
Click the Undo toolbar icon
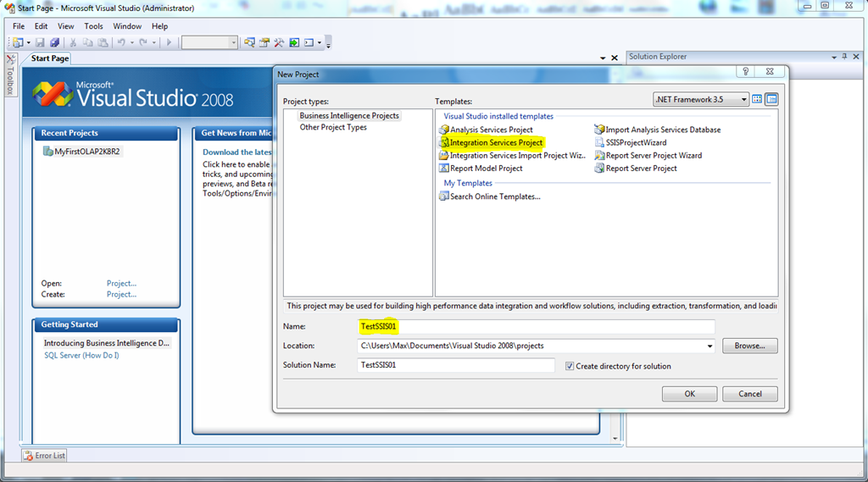point(121,42)
